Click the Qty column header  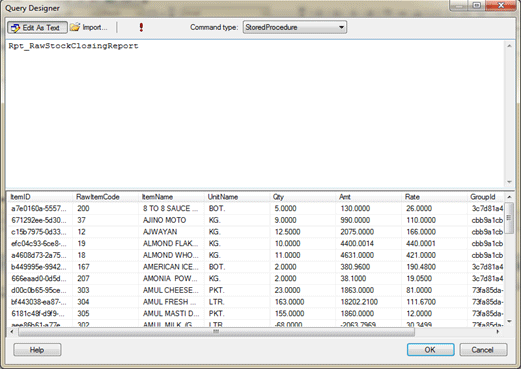[303, 197]
